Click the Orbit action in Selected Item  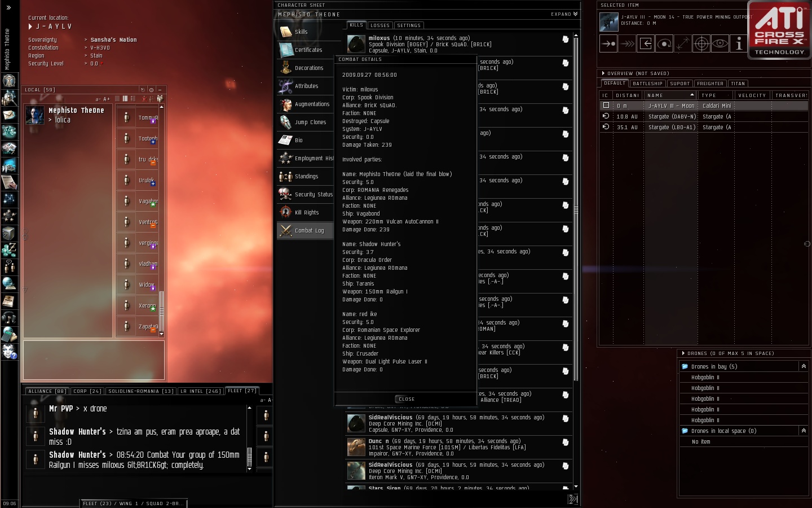pos(664,43)
